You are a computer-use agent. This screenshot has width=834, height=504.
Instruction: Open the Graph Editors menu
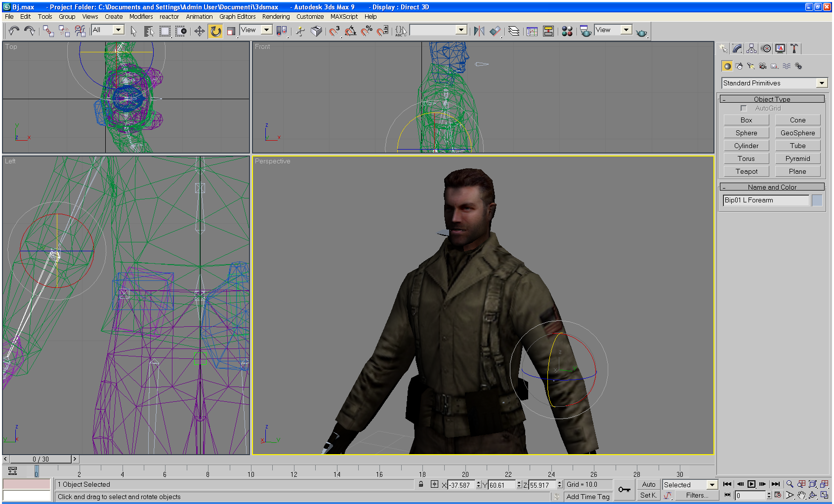238,16
